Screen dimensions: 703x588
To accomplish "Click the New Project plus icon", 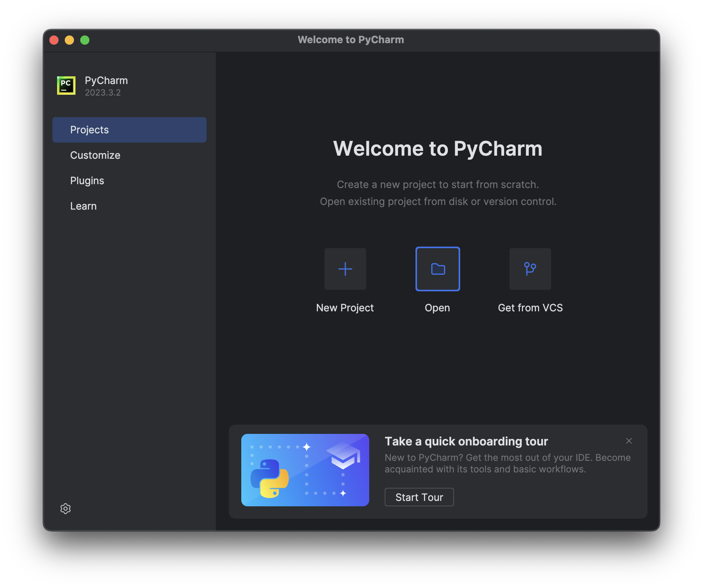I will 345,269.
